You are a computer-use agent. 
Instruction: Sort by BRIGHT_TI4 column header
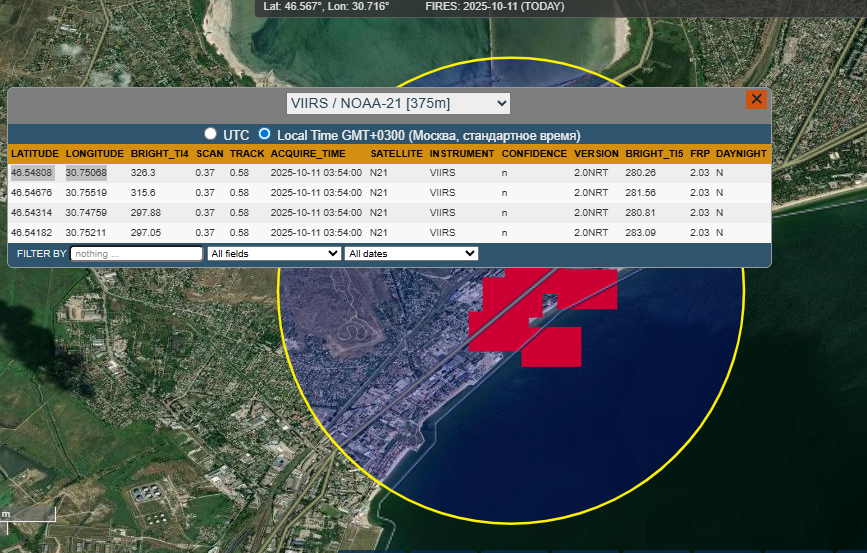159,154
